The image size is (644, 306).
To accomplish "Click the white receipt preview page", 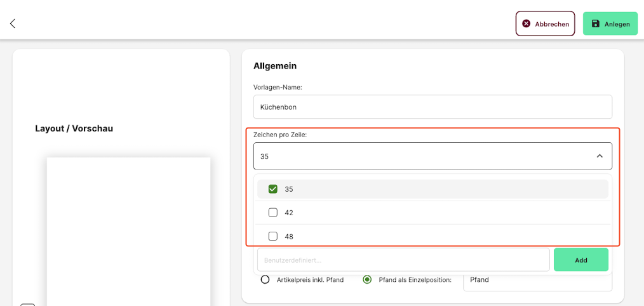I will [128, 231].
